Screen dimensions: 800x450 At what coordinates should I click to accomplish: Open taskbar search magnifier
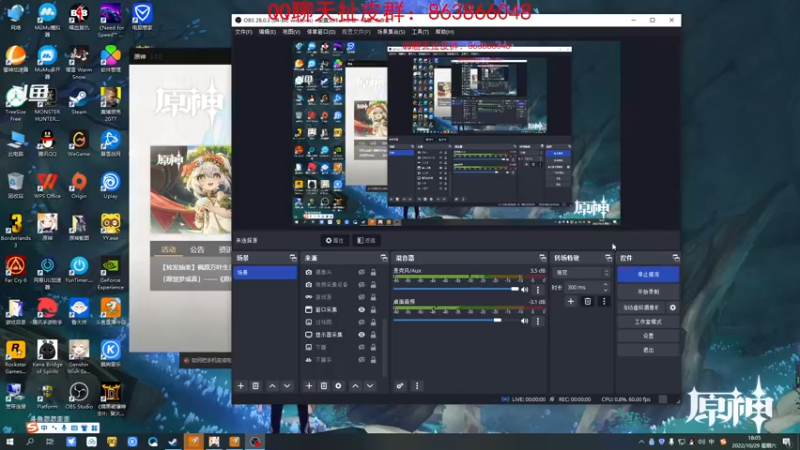point(30,442)
